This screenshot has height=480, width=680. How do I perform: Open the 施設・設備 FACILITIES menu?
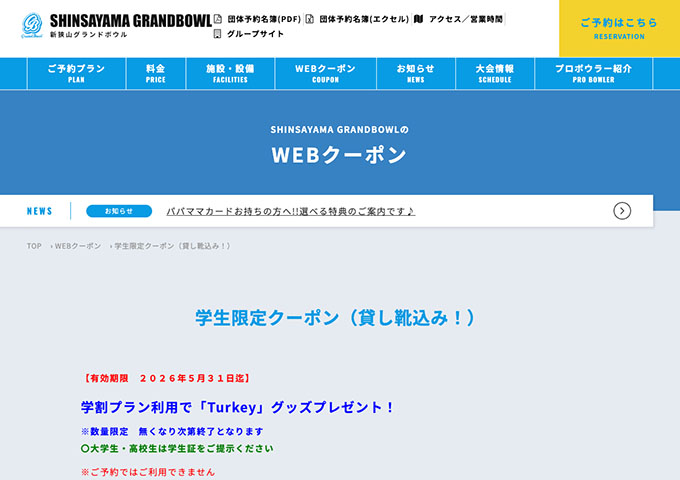(230, 74)
